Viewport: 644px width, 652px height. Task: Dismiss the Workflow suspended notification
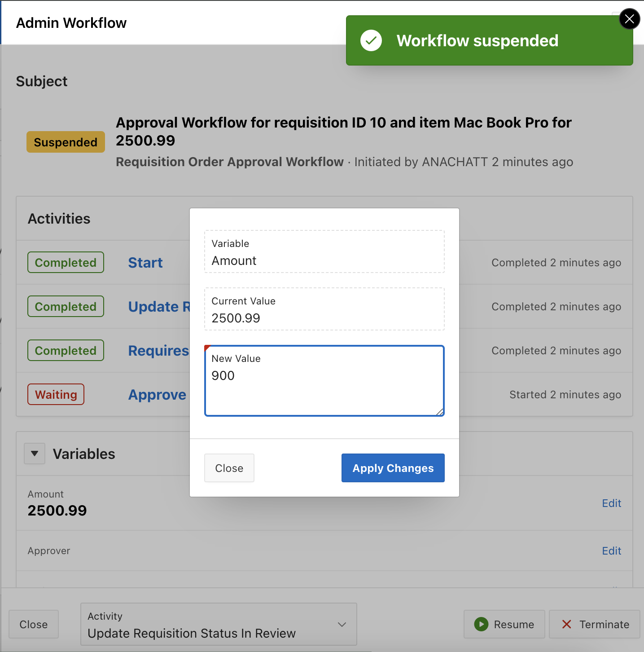tap(629, 19)
